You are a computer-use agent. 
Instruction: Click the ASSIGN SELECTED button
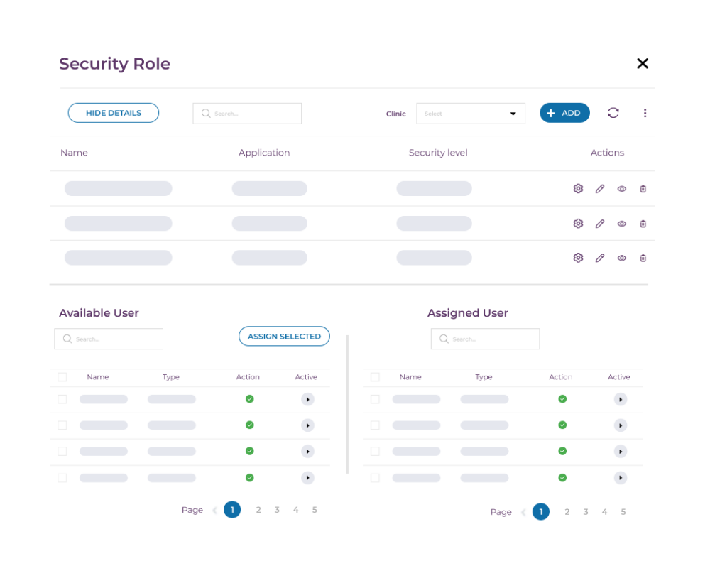coord(284,336)
